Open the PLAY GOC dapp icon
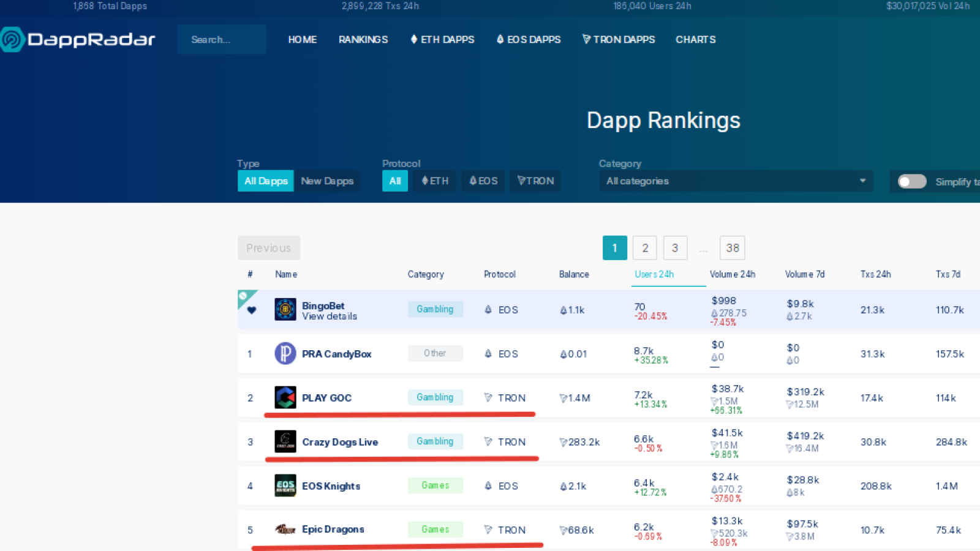The height and width of the screenshot is (551, 980). [285, 397]
